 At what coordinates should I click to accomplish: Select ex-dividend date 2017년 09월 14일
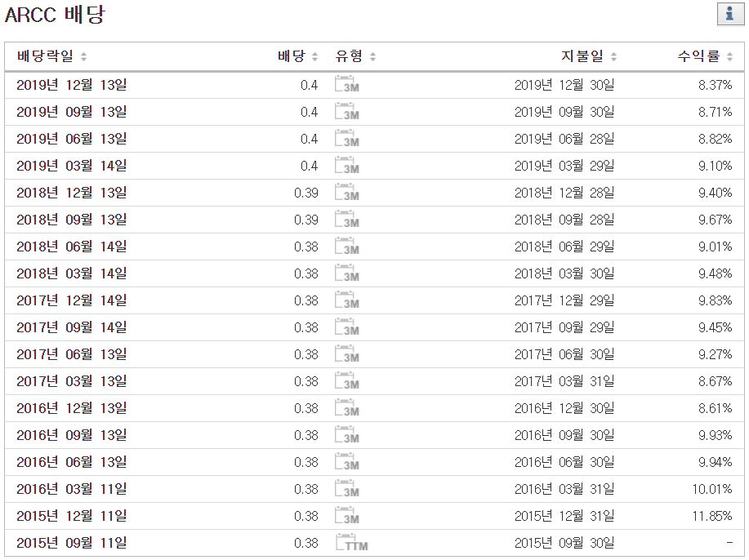click(x=72, y=327)
